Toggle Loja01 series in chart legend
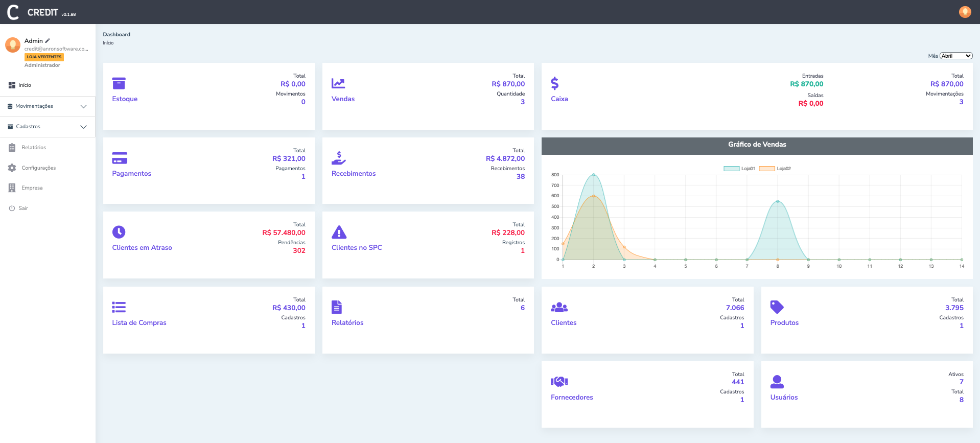The height and width of the screenshot is (443, 980). [739, 169]
